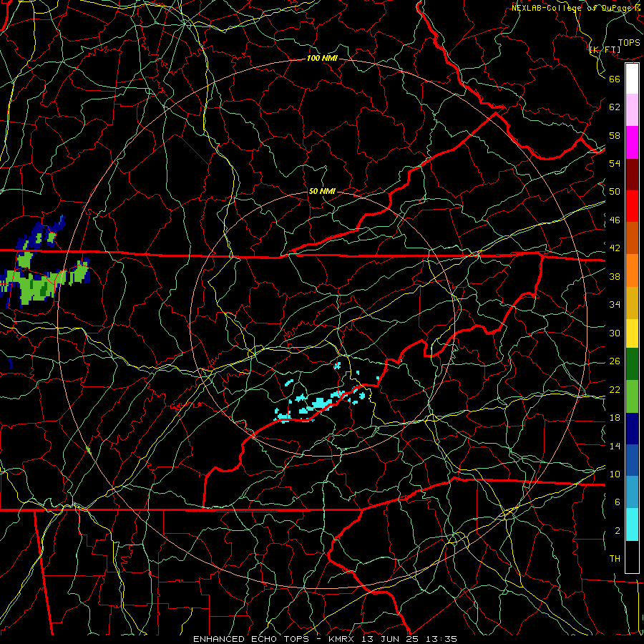The height and width of the screenshot is (644, 644).
Task: Click the 'KMRX' station identifier
Action: click(x=341, y=639)
